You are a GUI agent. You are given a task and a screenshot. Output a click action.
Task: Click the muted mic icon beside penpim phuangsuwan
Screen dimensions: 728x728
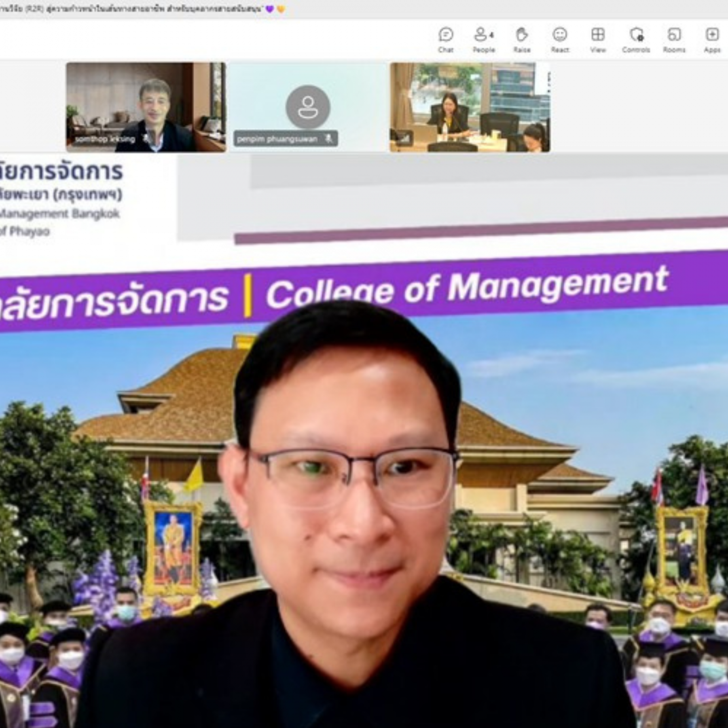(x=329, y=139)
